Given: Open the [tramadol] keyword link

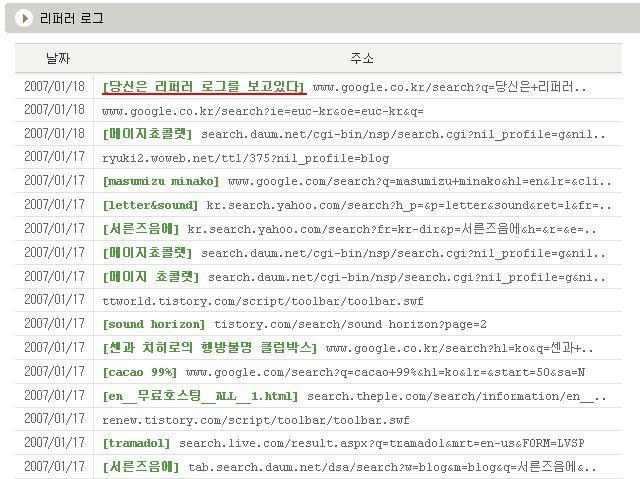Looking at the screenshot, I should [136, 443].
